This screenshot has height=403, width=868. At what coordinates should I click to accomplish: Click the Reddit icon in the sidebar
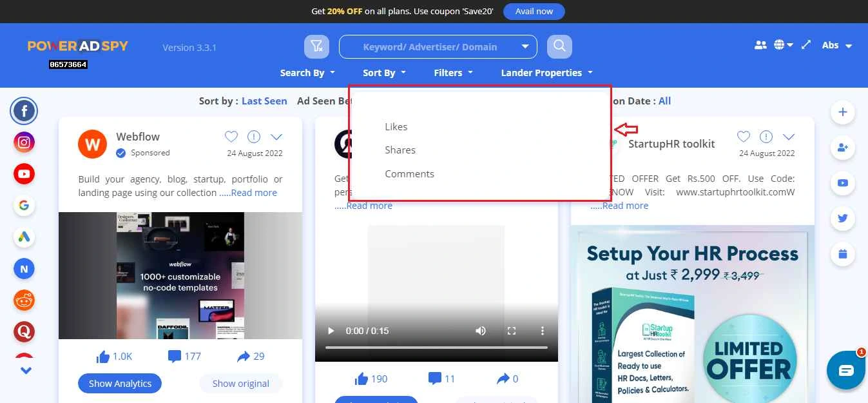click(x=24, y=300)
